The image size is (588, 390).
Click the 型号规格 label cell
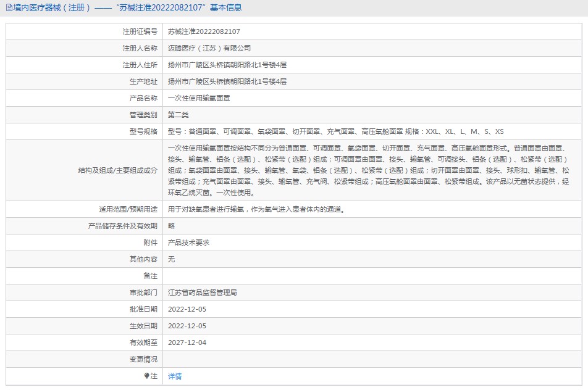pyautogui.click(x=85, y=131)
